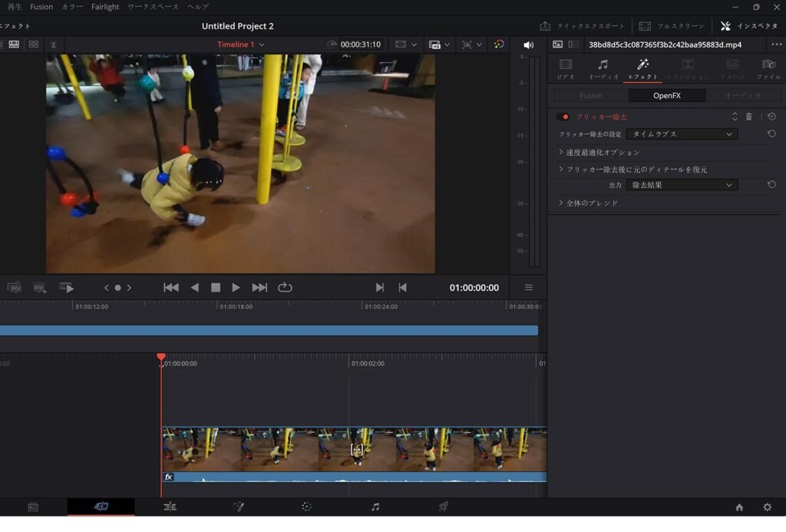Toggle the bypass color grades and effects icon
This screenshot has height=532, width=786.
point(499,45)
